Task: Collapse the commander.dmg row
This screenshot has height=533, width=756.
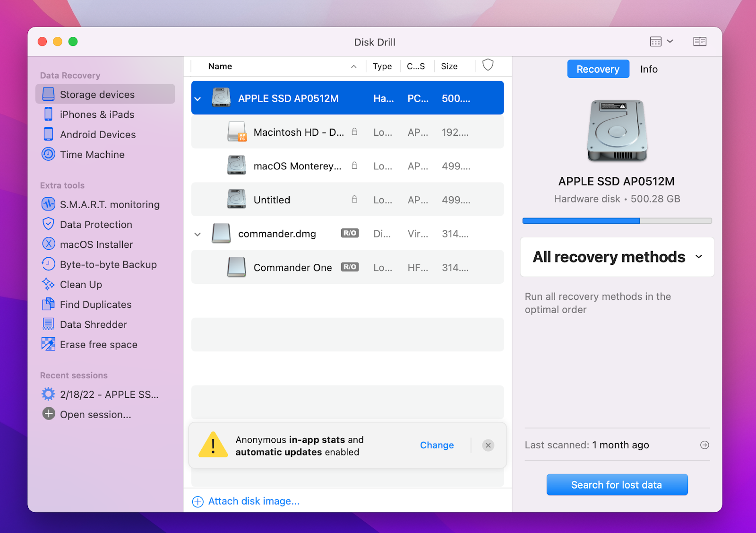Action: [198, 234]
